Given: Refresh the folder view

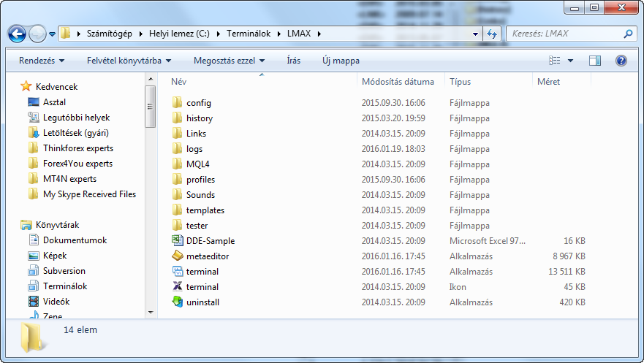Looking at the screenshot, I should 492,34.
